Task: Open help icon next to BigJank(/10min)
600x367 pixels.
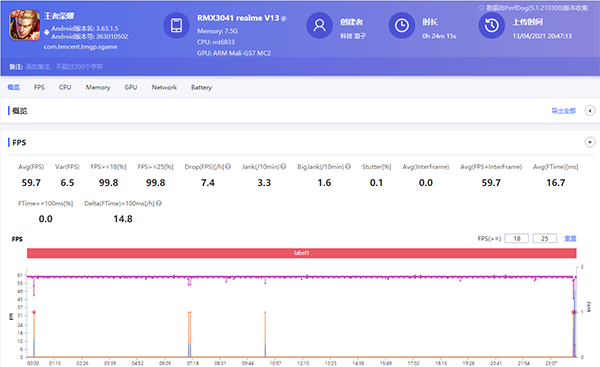Action: click(x=348, y=166)
